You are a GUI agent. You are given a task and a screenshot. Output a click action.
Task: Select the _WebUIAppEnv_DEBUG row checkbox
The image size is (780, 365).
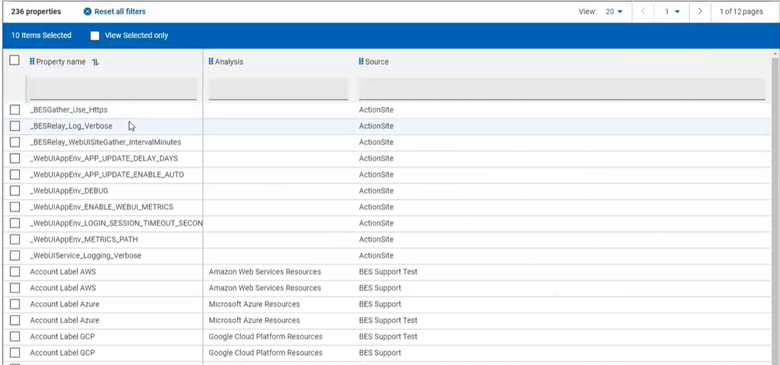pyautogui.click(x=15, y=191)
